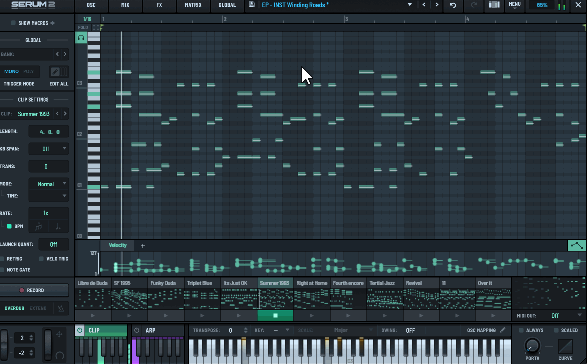Open the preset name dropdown arrow

coord(410,5)
